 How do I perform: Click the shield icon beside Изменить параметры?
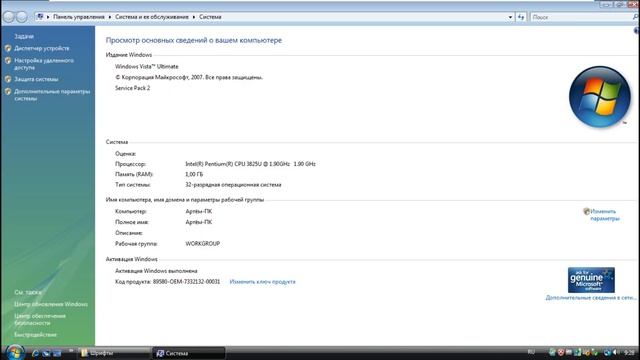[587, 211]
